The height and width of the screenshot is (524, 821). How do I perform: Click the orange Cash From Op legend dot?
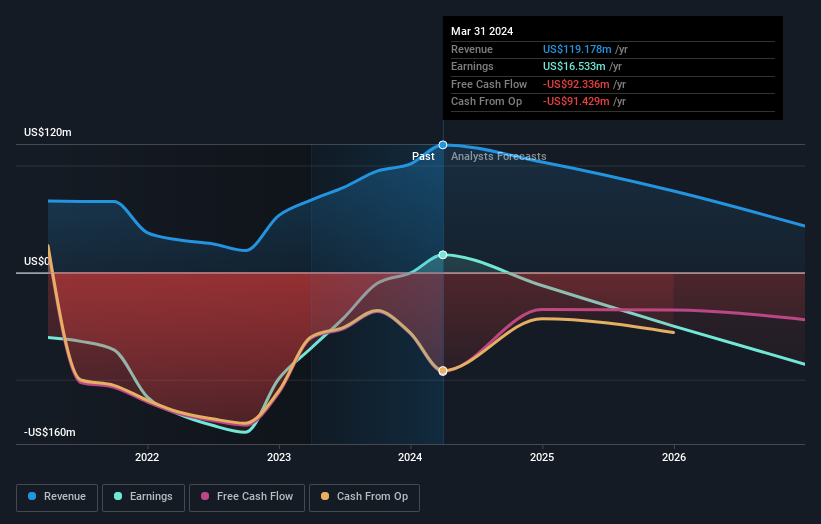(x=325, y=496)
